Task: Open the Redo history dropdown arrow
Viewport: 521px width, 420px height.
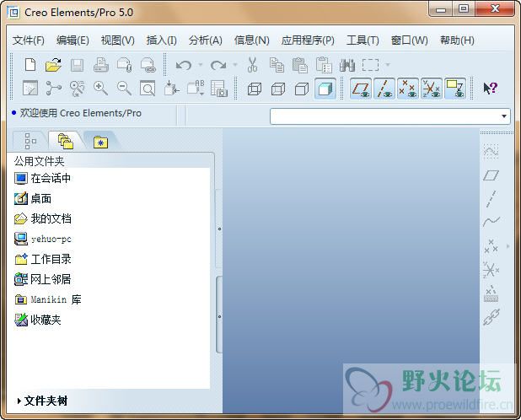Action: [x=235, y=64]
